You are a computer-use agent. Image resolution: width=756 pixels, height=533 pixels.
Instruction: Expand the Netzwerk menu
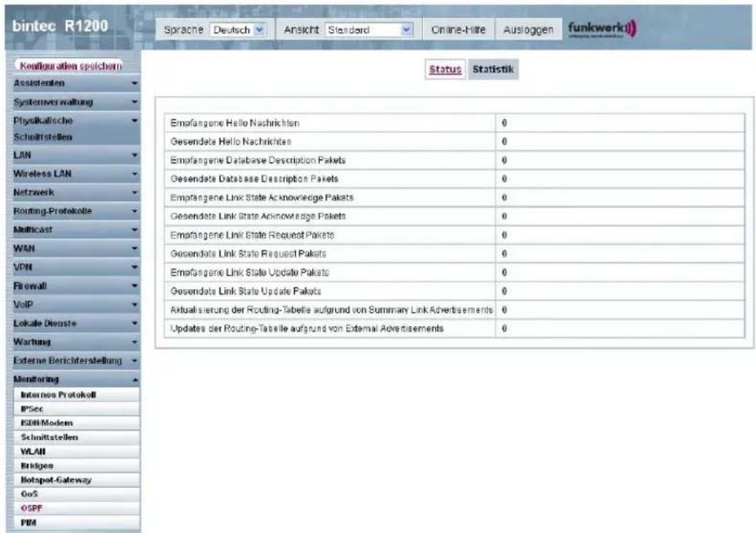coord(73,192)
